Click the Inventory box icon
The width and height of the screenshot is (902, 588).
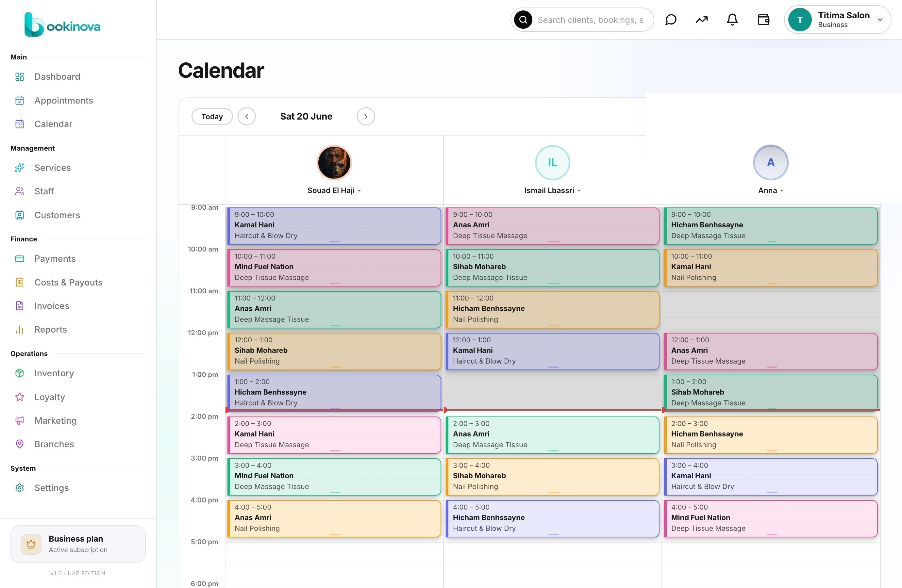[19, 373]
